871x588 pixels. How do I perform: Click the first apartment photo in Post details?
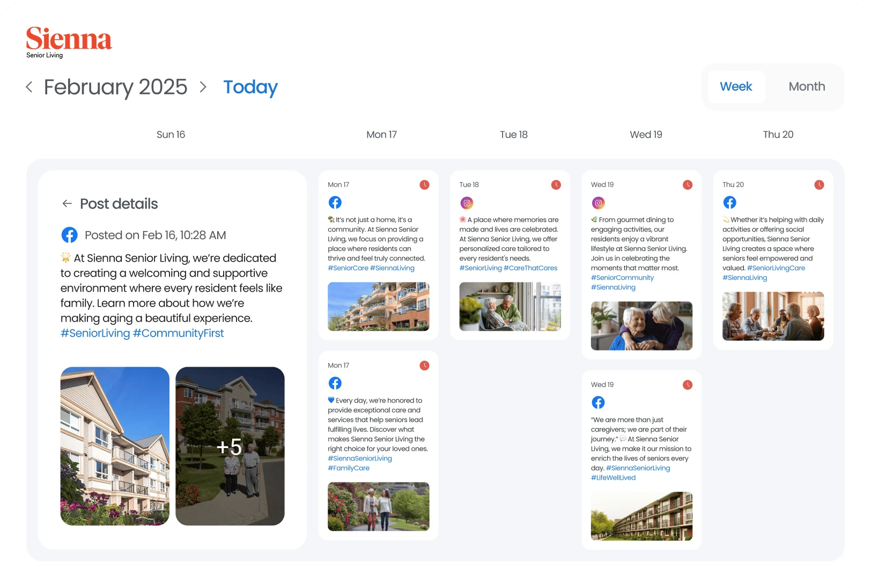click(x=115, y=446)
